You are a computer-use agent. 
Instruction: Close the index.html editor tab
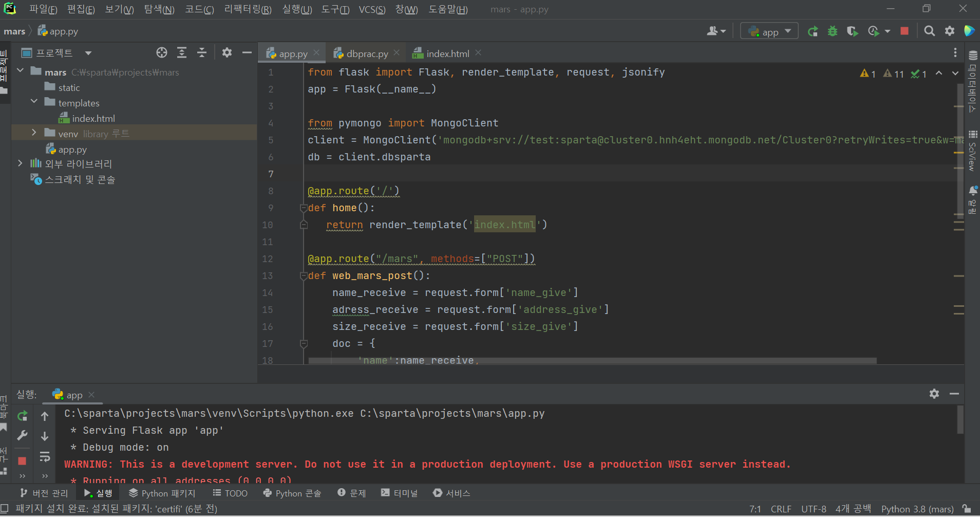click(478, 53)
